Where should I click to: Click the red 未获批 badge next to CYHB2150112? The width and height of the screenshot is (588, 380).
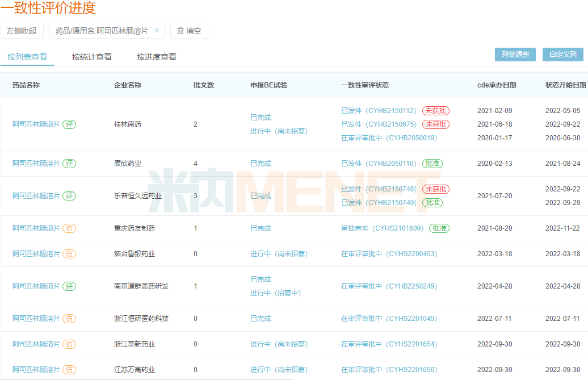click(x=435, y=111)
